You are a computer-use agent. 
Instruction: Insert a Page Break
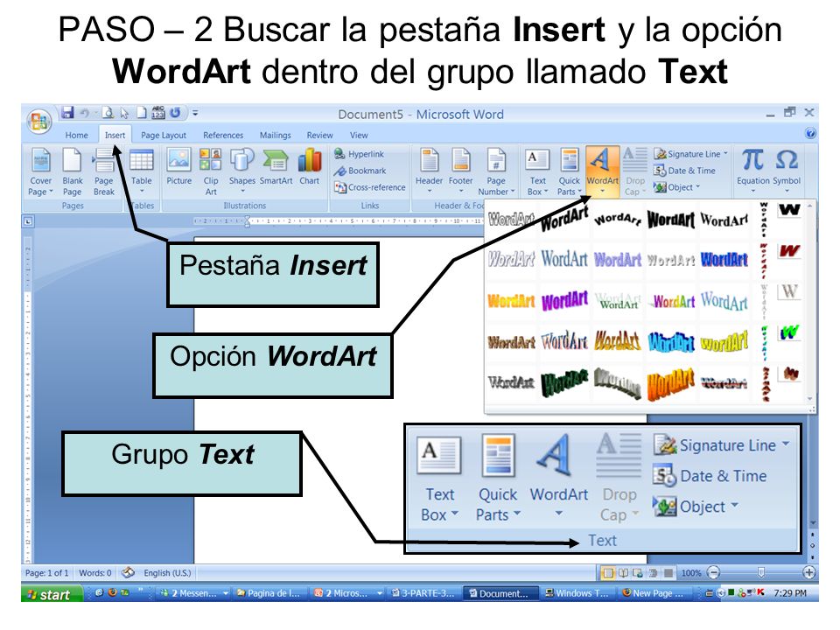104,172
